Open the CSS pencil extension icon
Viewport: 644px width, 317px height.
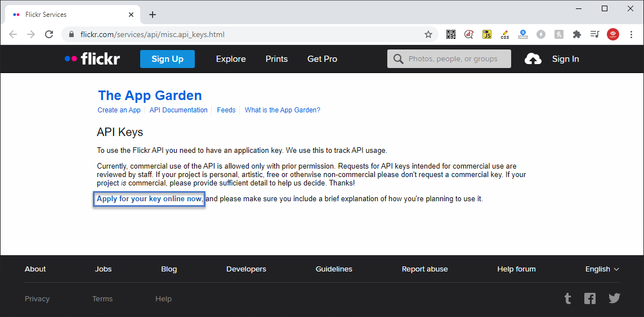505,34
